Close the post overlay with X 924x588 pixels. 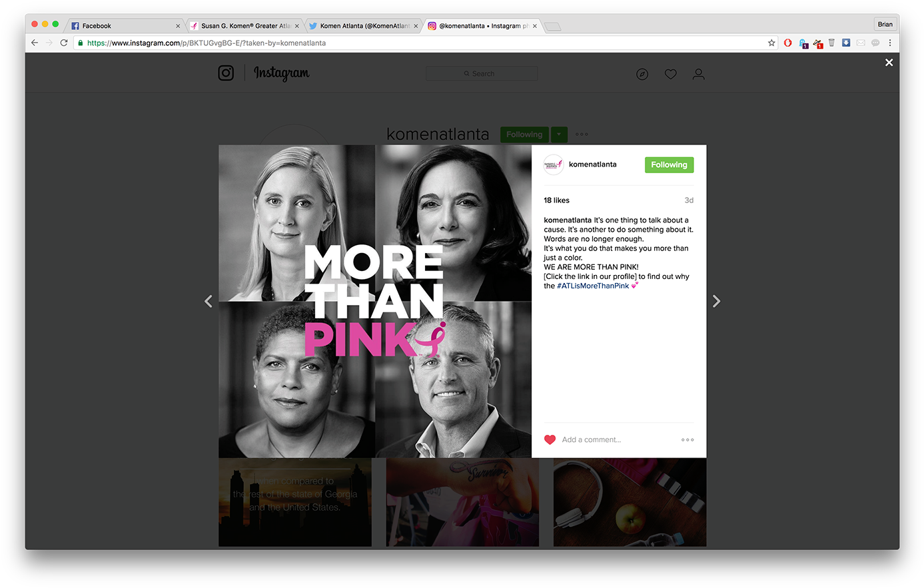889,63
